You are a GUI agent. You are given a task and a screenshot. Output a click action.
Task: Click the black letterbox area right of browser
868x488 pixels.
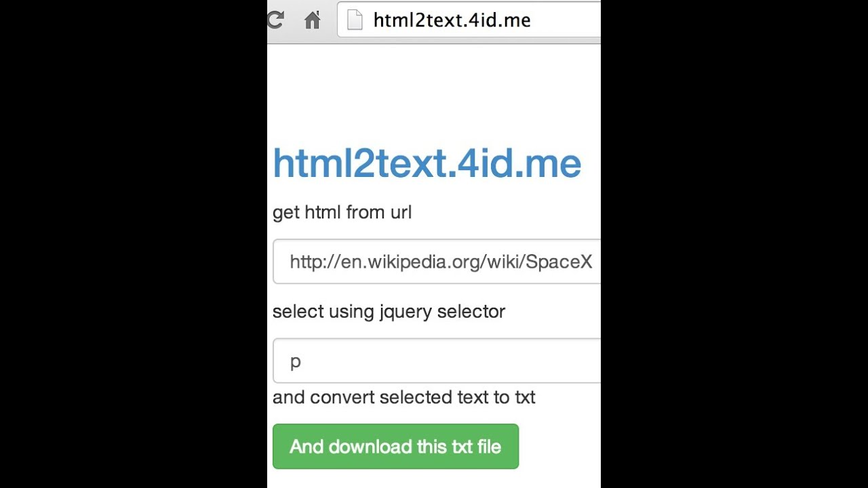734,244
